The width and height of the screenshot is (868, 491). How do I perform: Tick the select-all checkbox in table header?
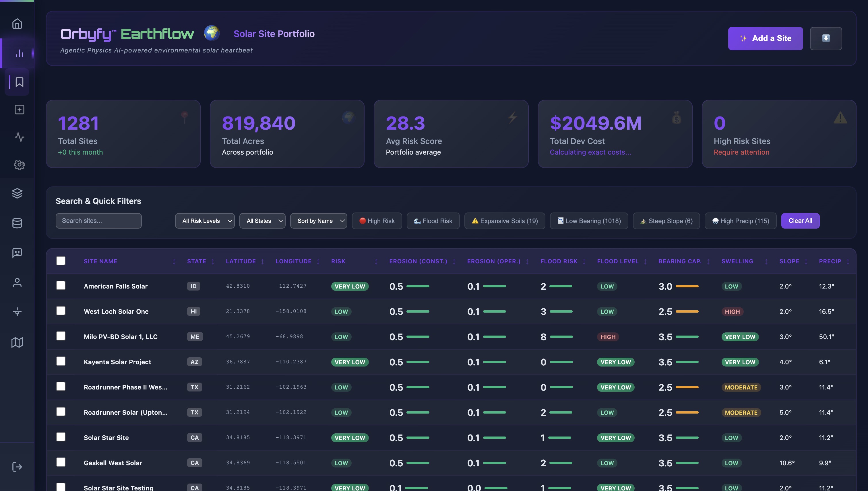(61, 260)
